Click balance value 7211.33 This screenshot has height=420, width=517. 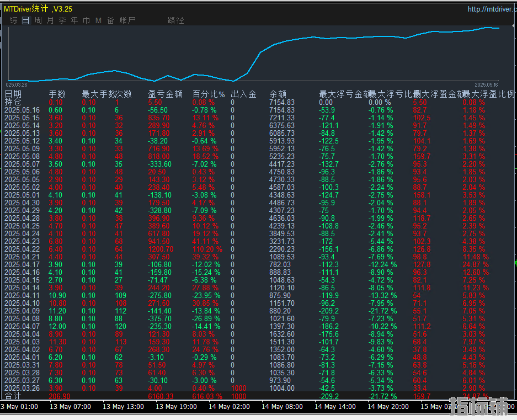tap(282, 118)
